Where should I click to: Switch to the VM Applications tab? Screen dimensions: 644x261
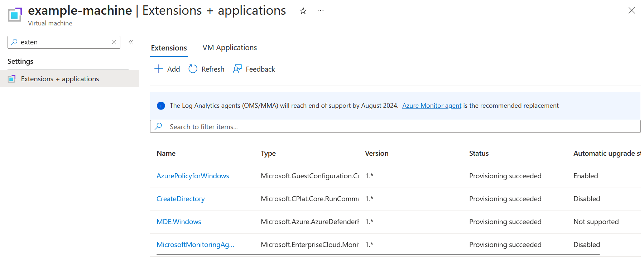pos(230,48)
